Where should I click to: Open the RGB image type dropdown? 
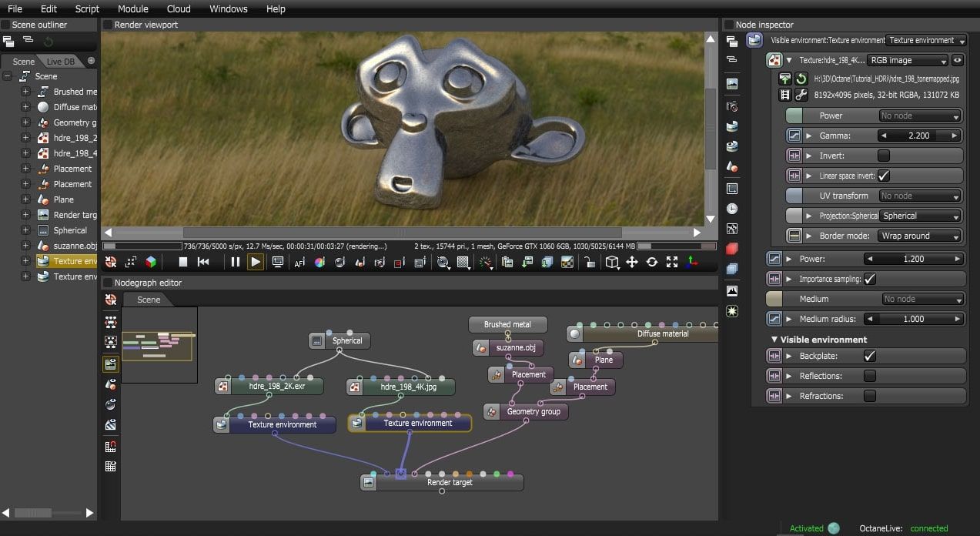(x=908, y=60)
